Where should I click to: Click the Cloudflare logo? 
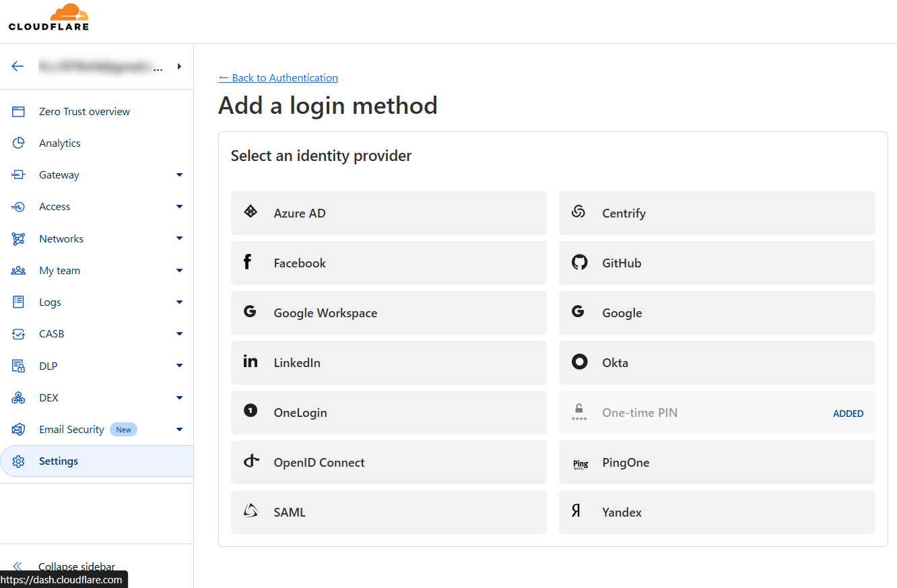point(48,18)
